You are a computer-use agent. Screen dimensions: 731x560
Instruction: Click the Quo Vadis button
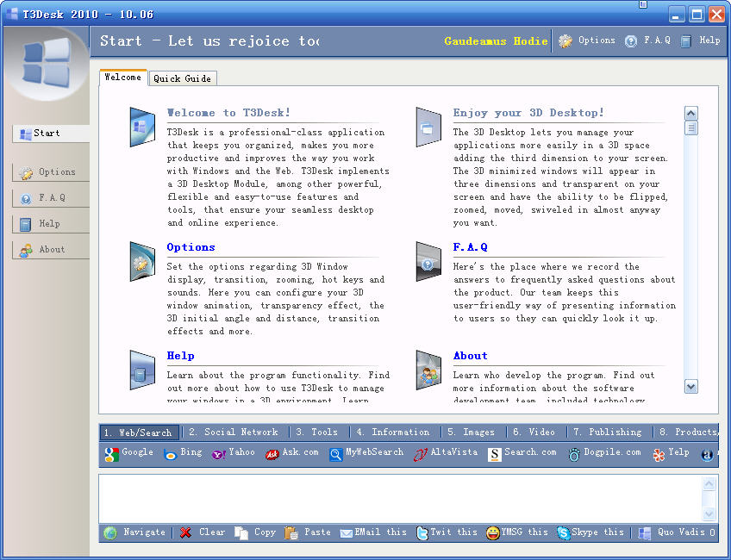tap(677, 532)
